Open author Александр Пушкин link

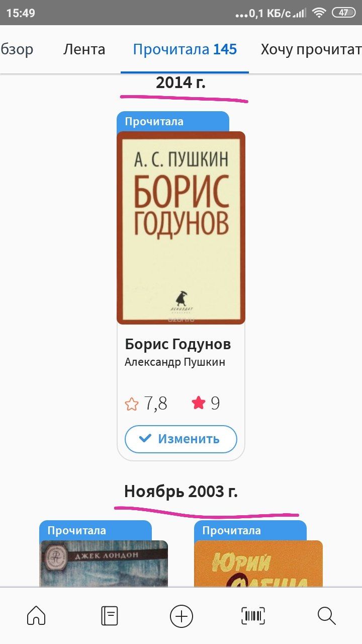[175, 362]
